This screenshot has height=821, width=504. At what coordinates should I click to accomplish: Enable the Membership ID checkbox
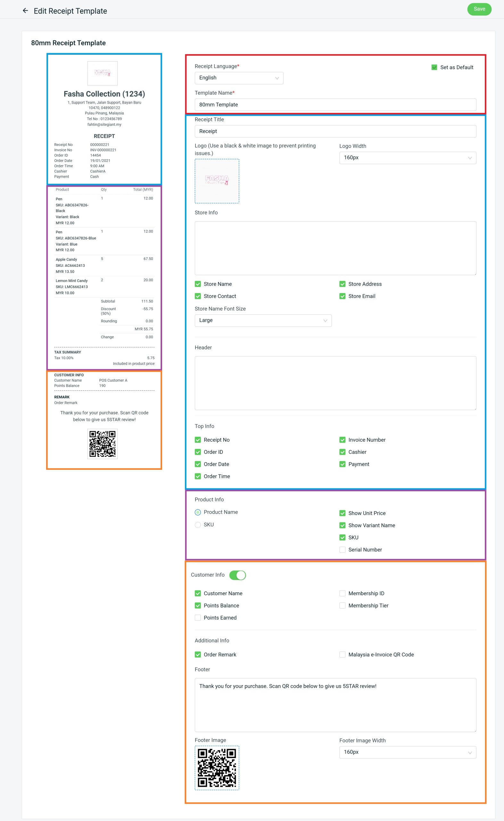pyautogui.click(x=342, y=593)
